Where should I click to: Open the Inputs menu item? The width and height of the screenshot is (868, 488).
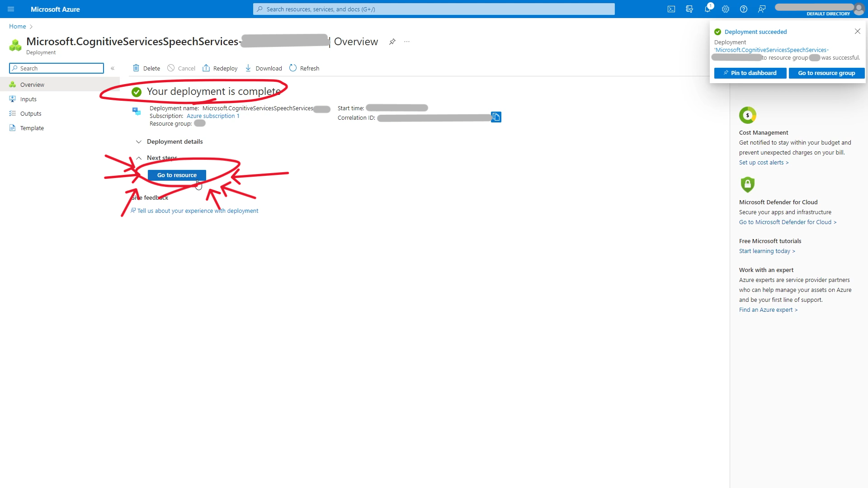28,99
